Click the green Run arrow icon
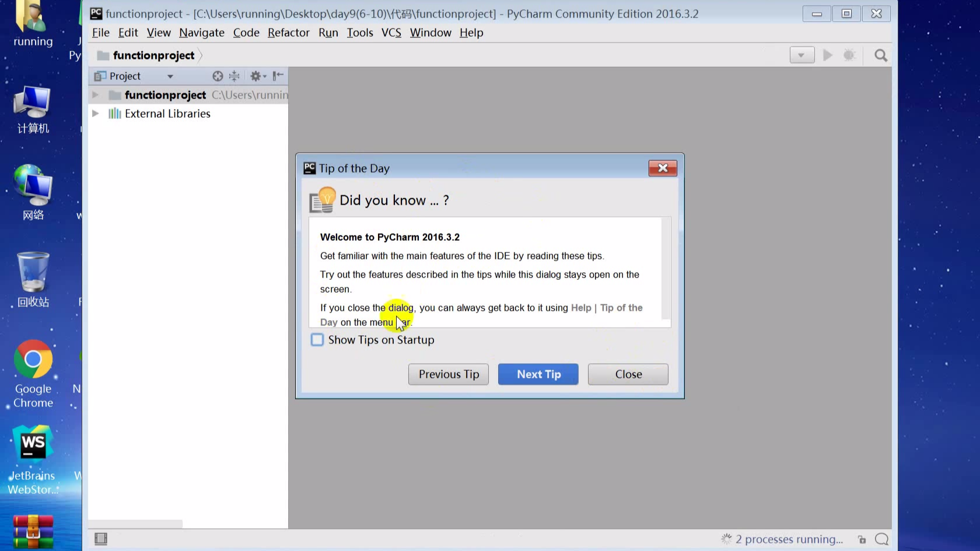Screen dimensions: 980x551 click(827, 55)
